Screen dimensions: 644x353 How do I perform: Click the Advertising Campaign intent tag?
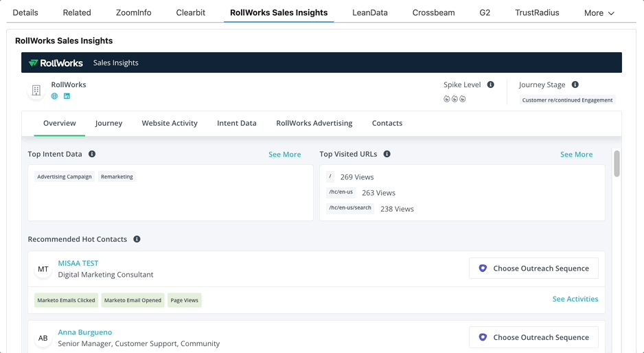(x=65, y=176)
